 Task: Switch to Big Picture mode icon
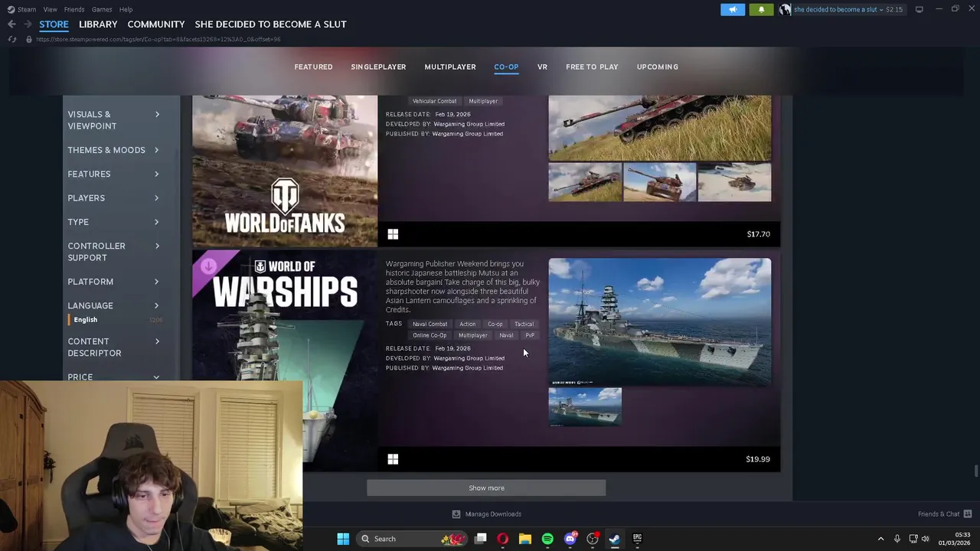[919, 9]
